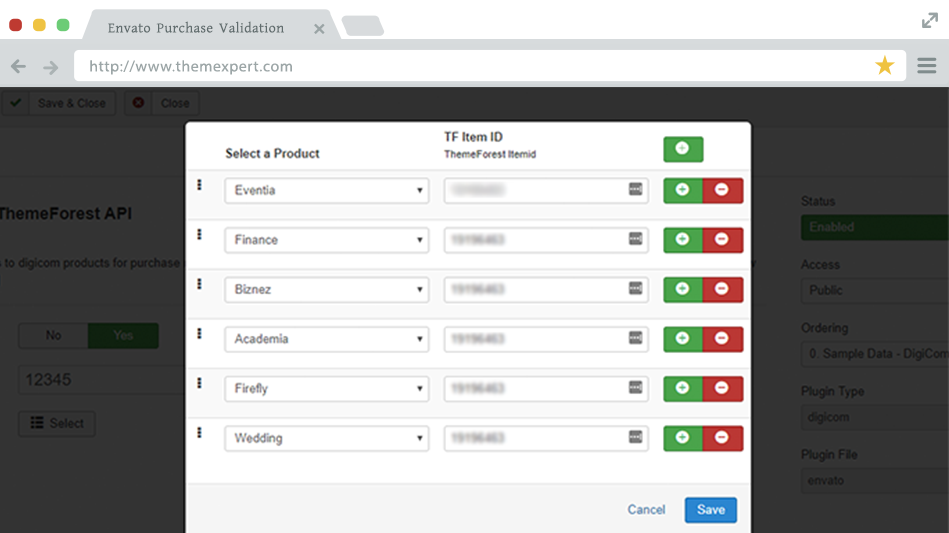Click the keypad icon in Academia's item ID field
The width and height of the screenshot is (949, 533).
point(635,338)
